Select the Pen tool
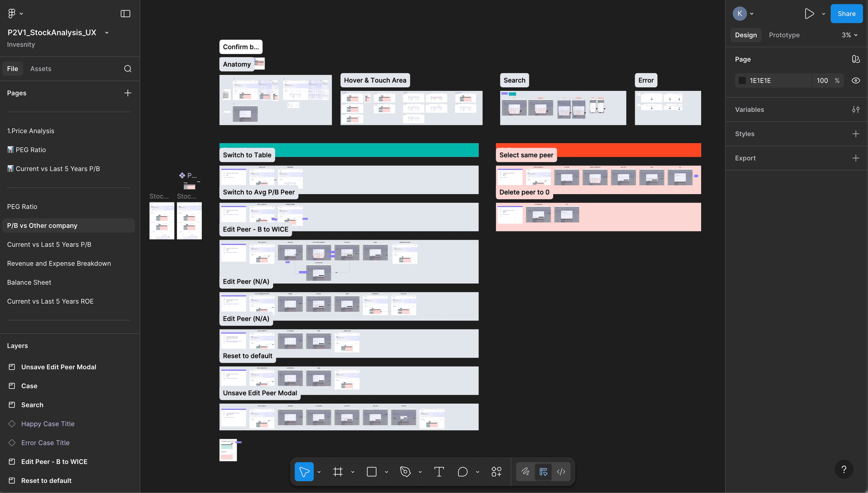The image size is (868, 493). pyautogui.click(x=405, y=472)
